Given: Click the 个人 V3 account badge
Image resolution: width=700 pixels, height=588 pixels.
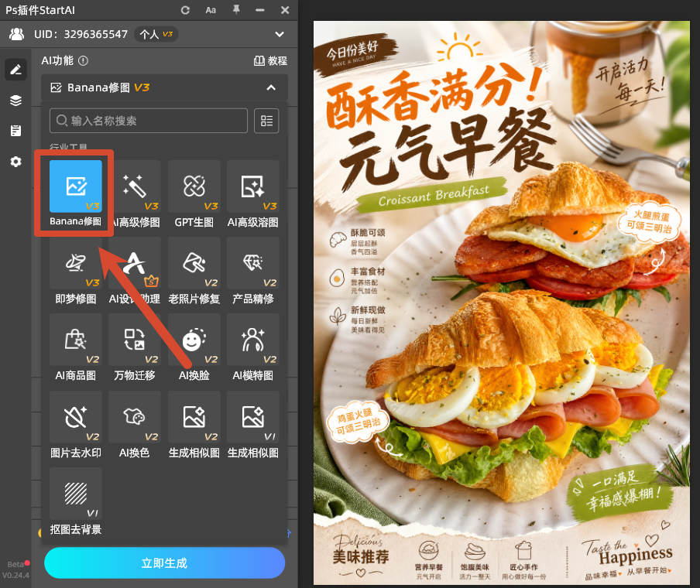Looking at the screenshot, I should tap(156, 34).
